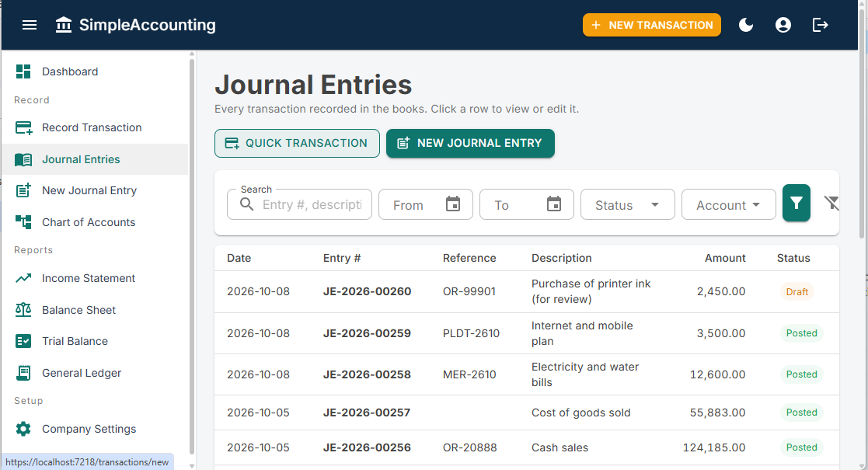Click amount 12,600.00

[x=717, y=374]
